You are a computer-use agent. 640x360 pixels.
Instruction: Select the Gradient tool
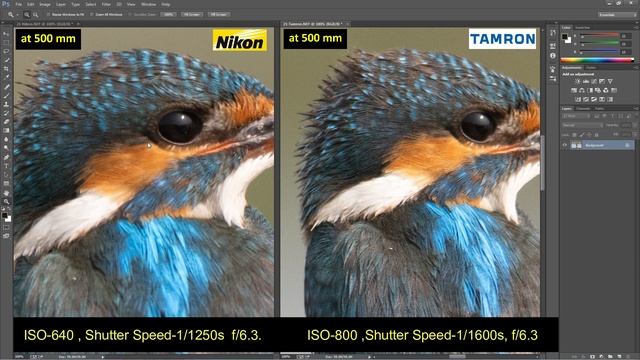click(x=6, y=131)
